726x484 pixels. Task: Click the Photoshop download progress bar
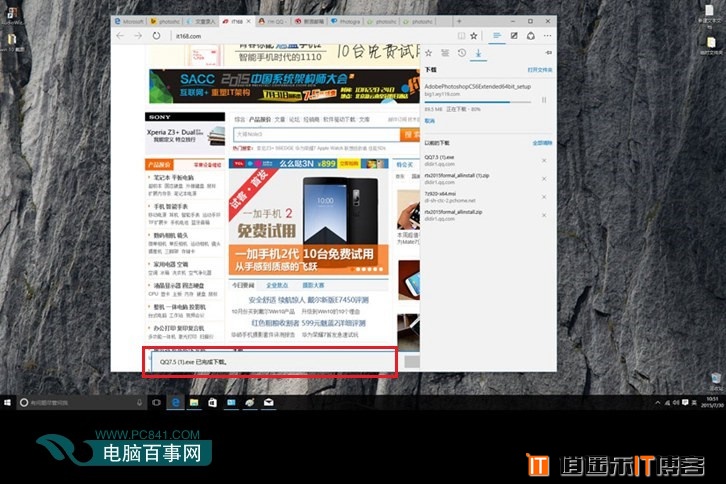click(x=478, y=102)
